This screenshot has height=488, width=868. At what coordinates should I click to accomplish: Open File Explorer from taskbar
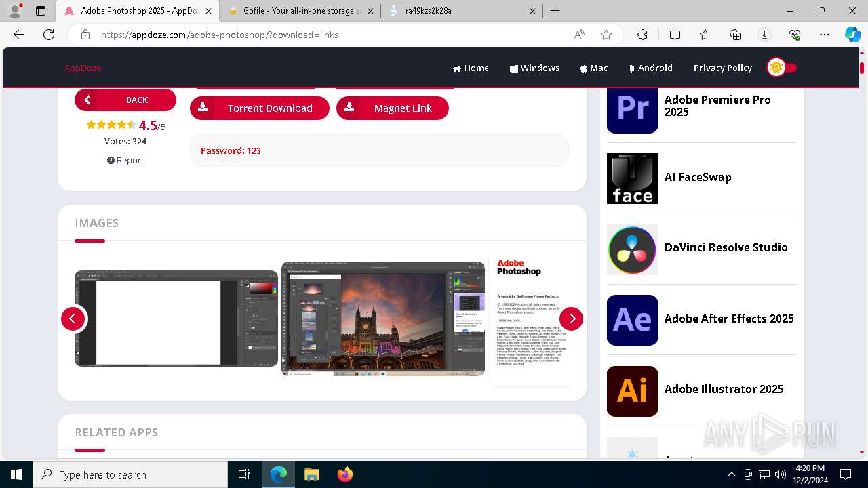pos(311,474)
